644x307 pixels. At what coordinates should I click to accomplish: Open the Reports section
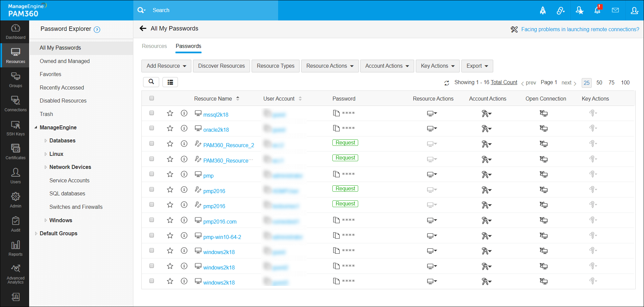point(15,249)
